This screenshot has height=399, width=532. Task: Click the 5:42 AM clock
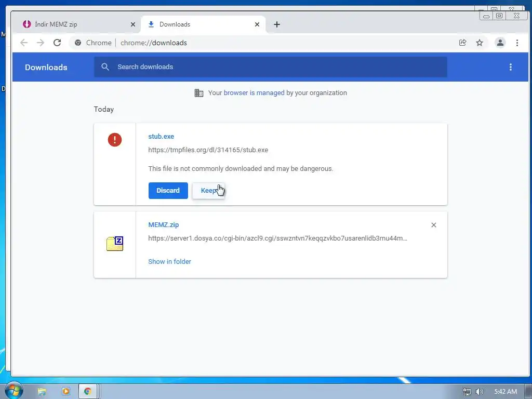click(x=506, y=392)
